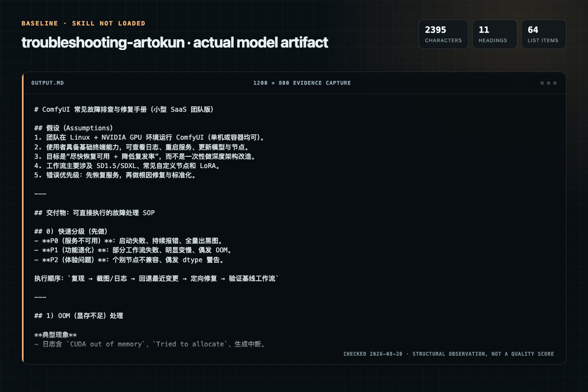Click the 64 list items stat card
This screenshot has height=392, width=588.
[x=543, y=34]
